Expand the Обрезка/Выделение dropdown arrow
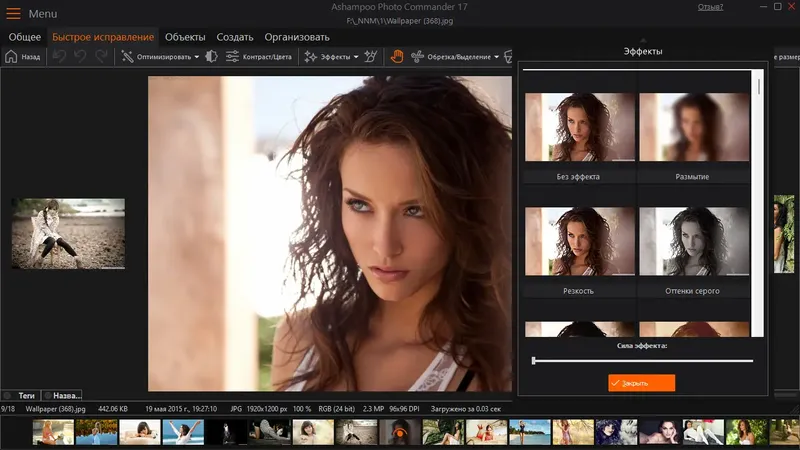Screen dimensions: 800x450 click(x=496, y=57)
